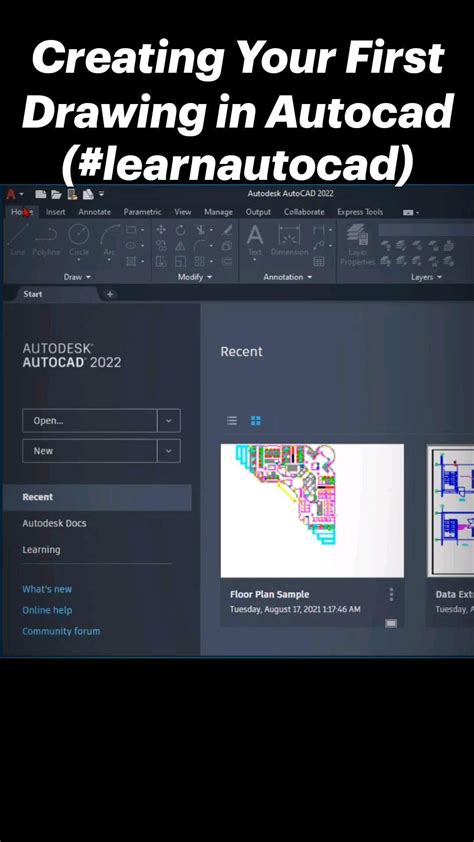Expand the Open button dropdown arrow
Image resolution: width=474 pixels, height=842 pixels.
click(x=169, y=420)
